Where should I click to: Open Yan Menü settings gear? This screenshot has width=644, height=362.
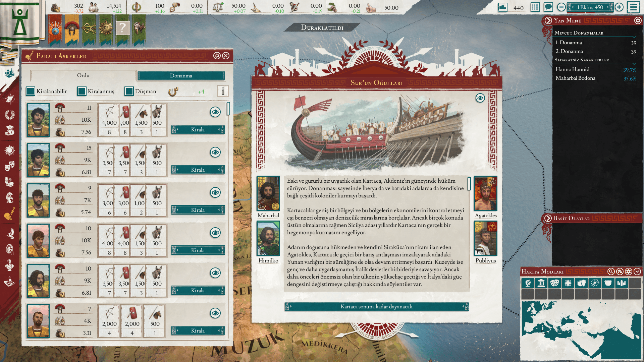[637, 21]
